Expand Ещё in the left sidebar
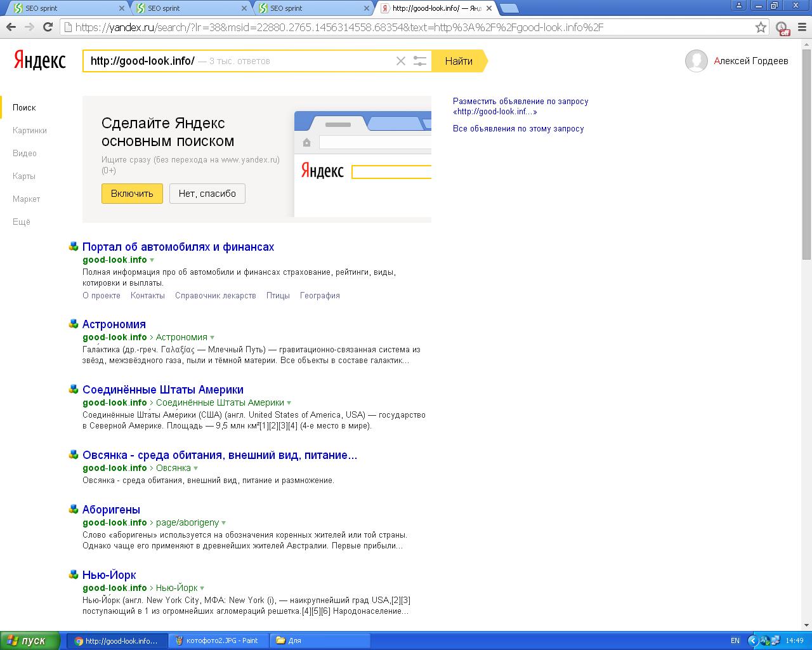The height and width of the screenshot is (650, 812). coord(22,222)
